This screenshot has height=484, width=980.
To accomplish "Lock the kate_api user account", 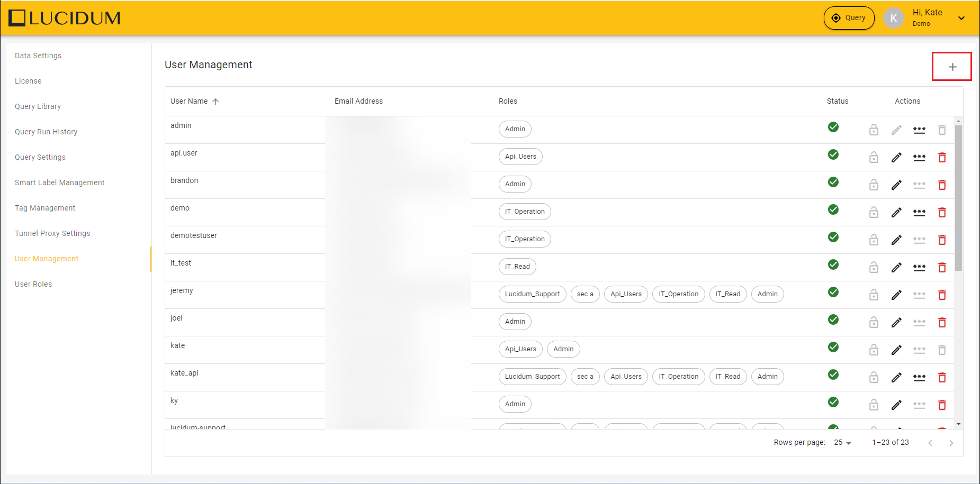I will [874, 378].
